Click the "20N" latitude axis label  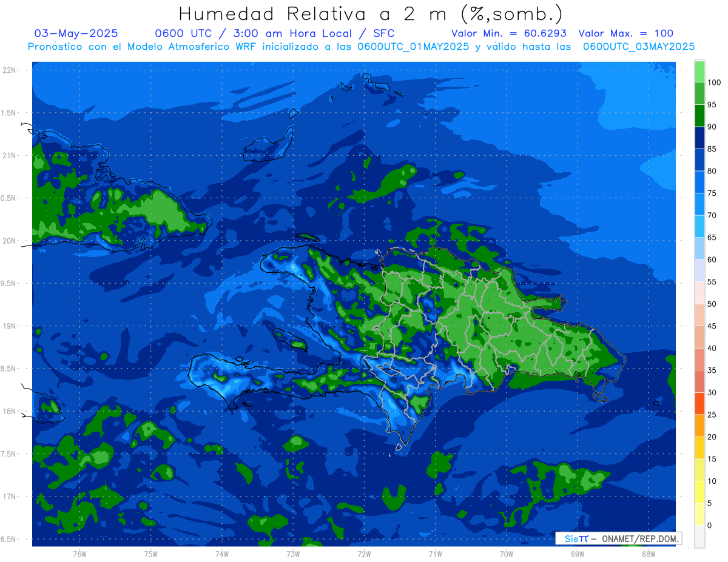(8, 241)
